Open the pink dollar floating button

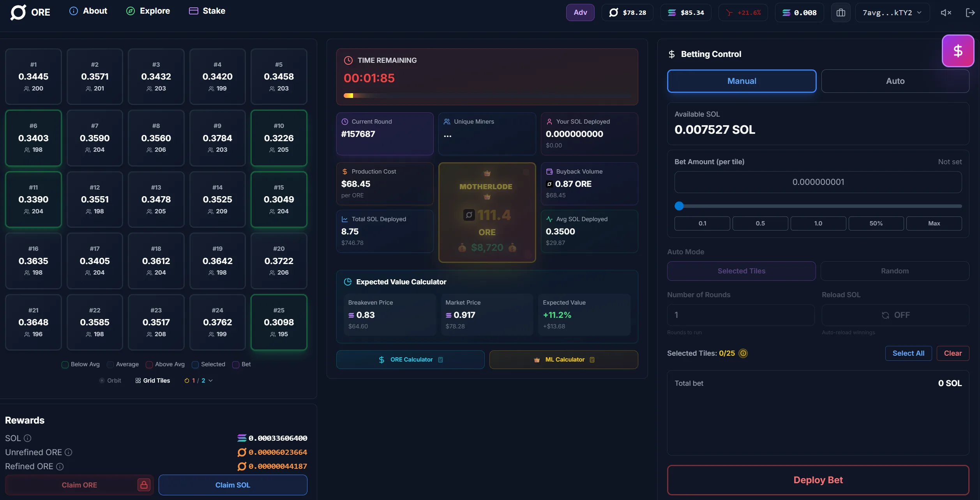pos(958,51)
